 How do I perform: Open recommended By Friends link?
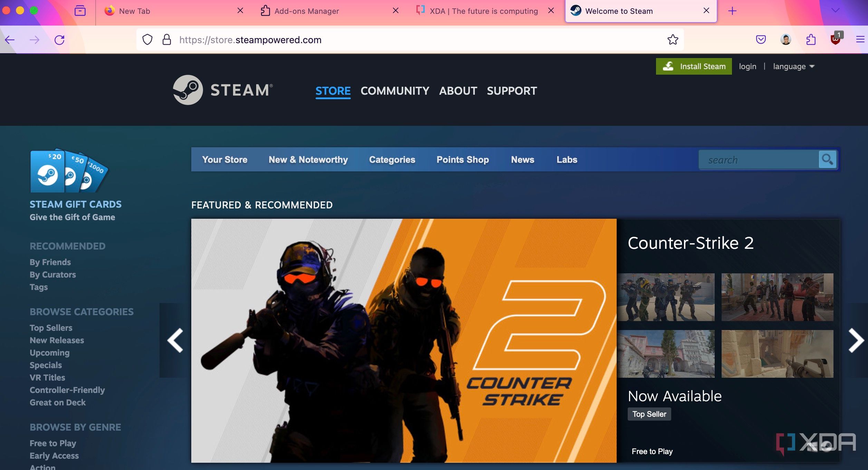click(x=50, y=262)
